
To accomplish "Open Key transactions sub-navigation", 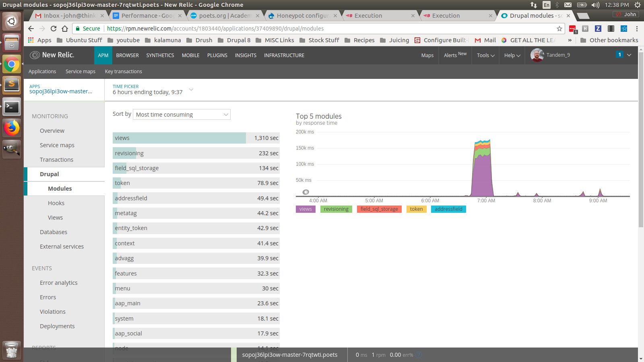I will (124, 72).
